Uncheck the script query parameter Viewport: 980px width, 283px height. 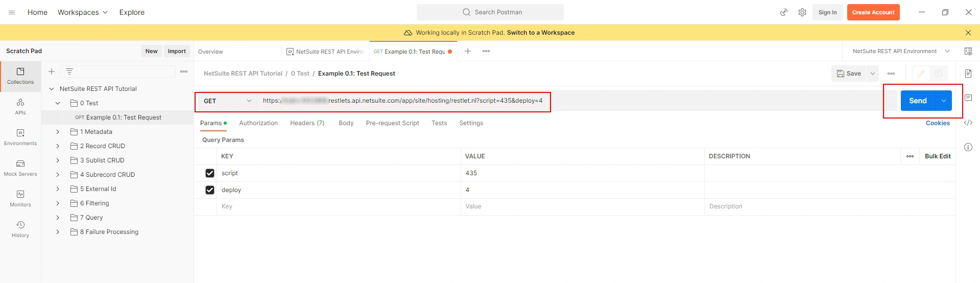[209, 173]
